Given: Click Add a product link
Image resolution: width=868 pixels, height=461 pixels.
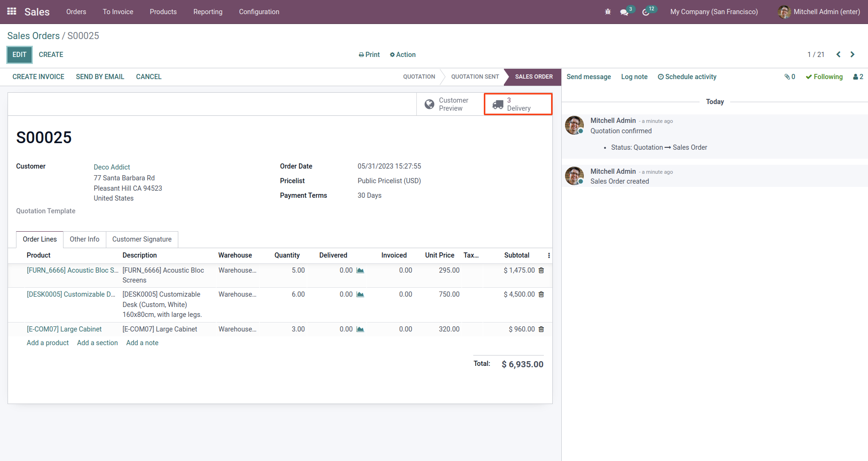Looking at the screenshot, I should (x=48, y=343).
